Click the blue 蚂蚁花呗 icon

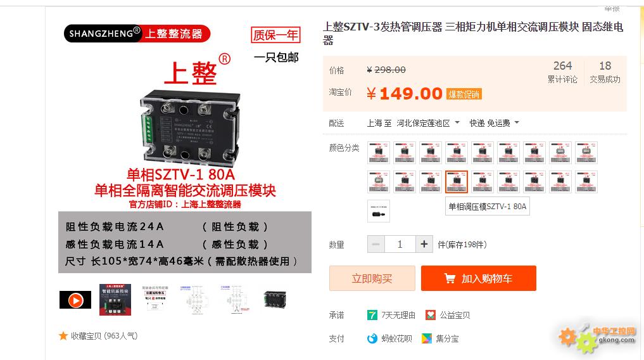pos(372,338)
